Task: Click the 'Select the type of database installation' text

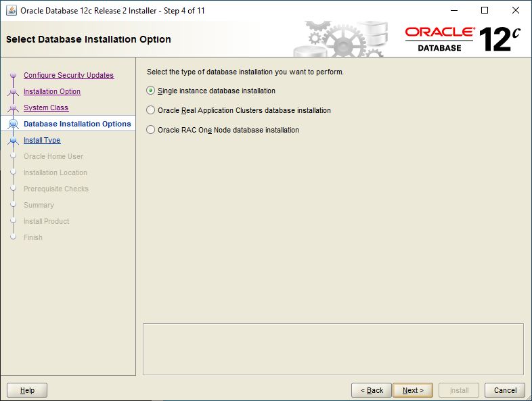Action: [x=245, y=72]
